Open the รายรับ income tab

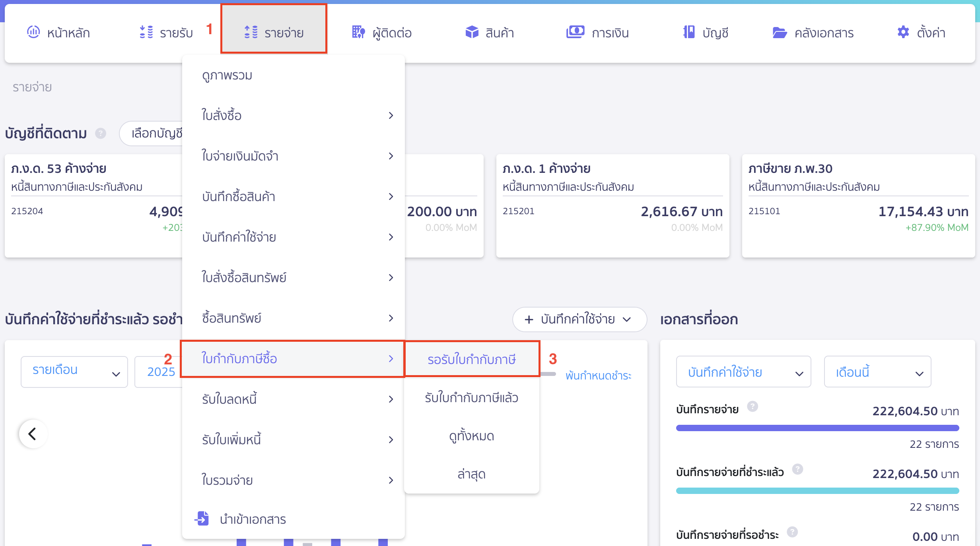tap(166, 33)
